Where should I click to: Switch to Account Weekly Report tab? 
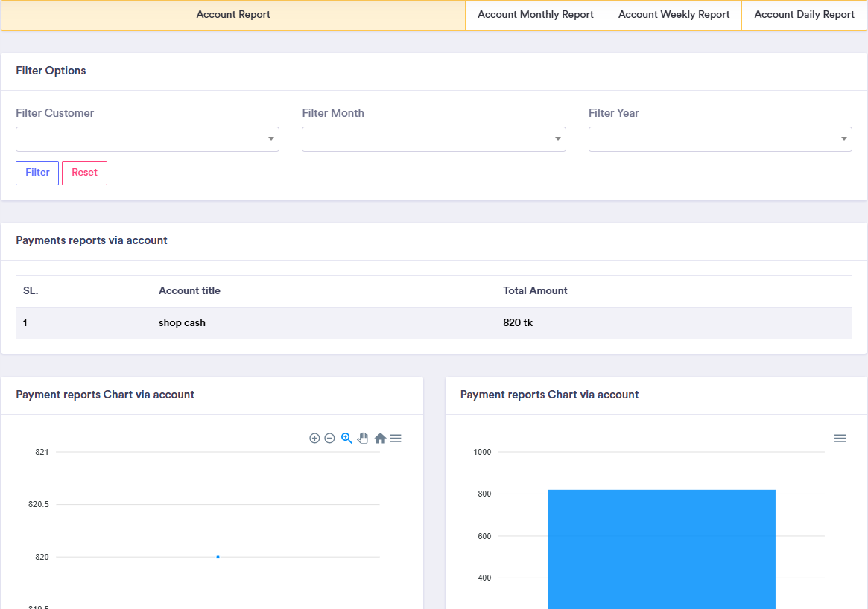(674, 15)
